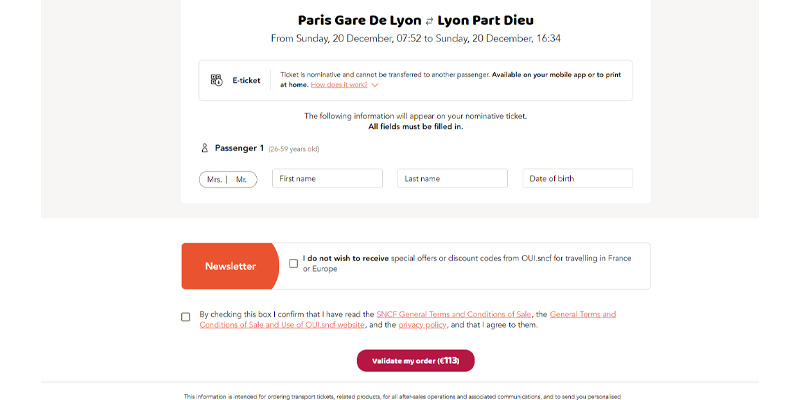This screenshot has width=800, height=400.
Task: Click the orange Newsletter label
Action: coord(231,266)
